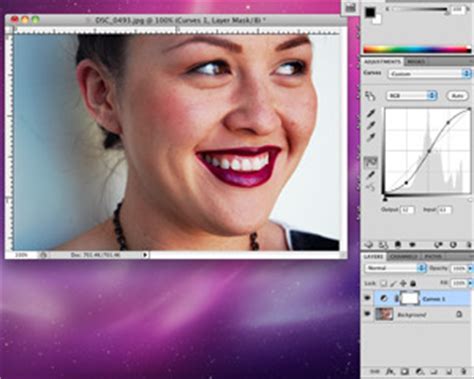Toggle adjustment layer visibility eye in Adjustments footer
The image size is (474, 379).
coord(412,245)
